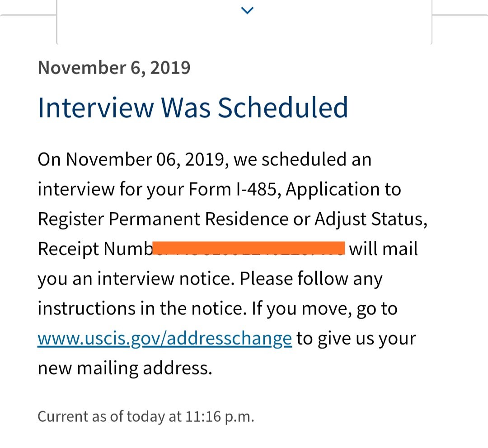Open the www.uscis.gov/addresschange link
Viewport: 488px width, 448px height.
(x=164, y=339)
